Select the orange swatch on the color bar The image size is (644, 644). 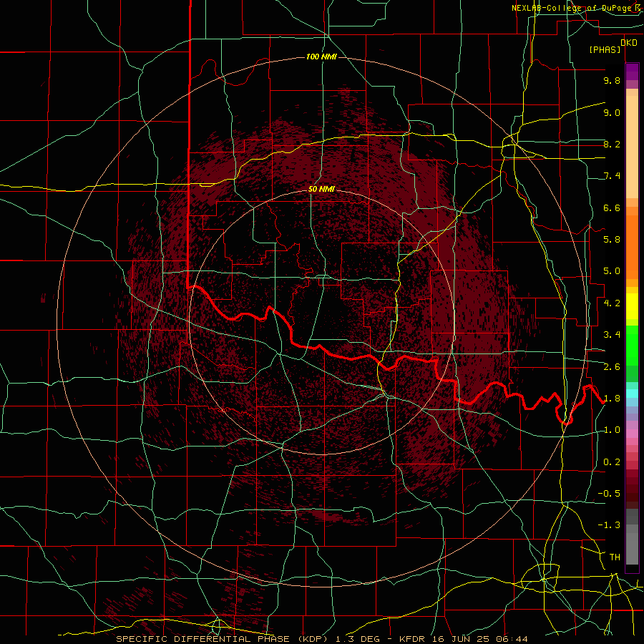point(632,247)
